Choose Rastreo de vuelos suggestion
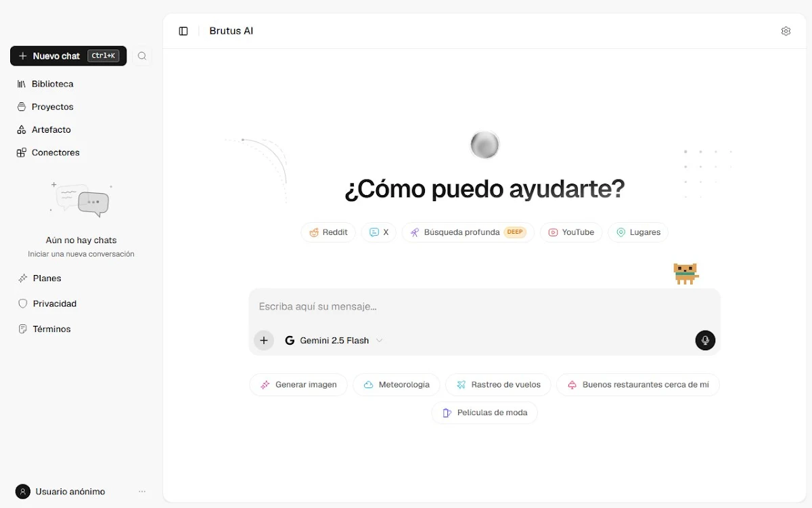 (498, 385)
